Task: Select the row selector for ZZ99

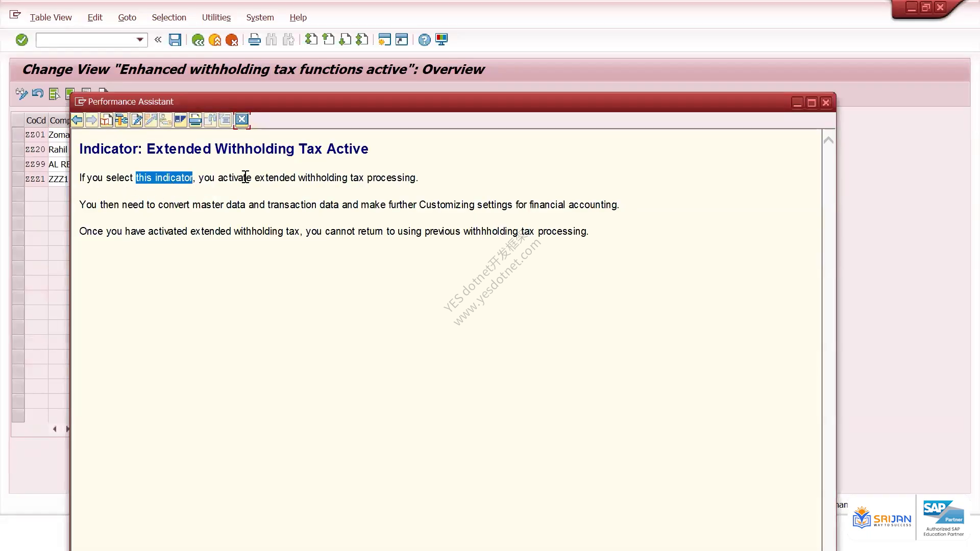Action: tap(18, 164)
